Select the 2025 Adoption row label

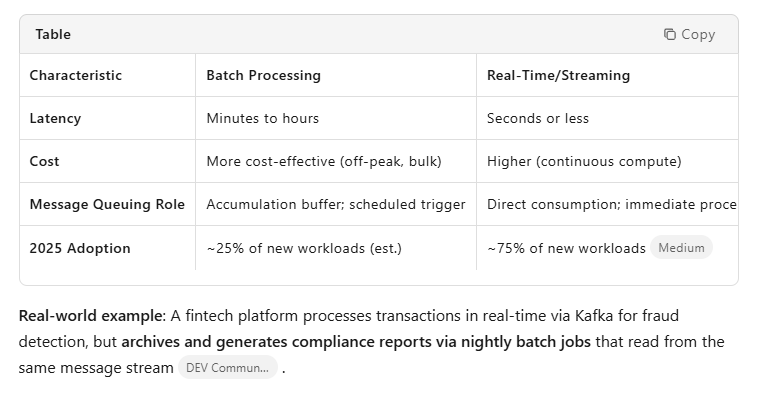pos(80,248)
